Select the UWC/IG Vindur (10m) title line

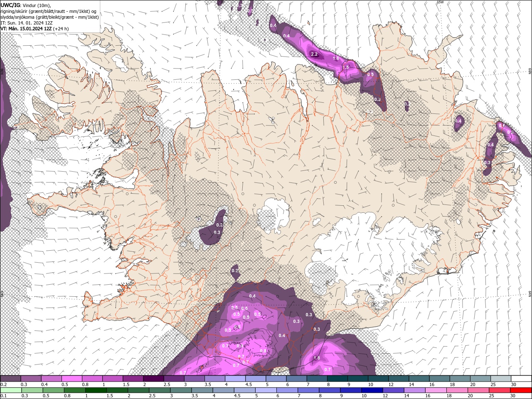25,5
